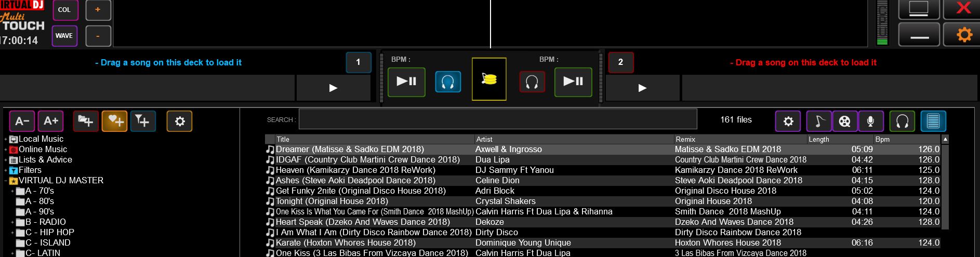
Task: Toggle the blue list sideview icon
Action: tap(933, 121)
